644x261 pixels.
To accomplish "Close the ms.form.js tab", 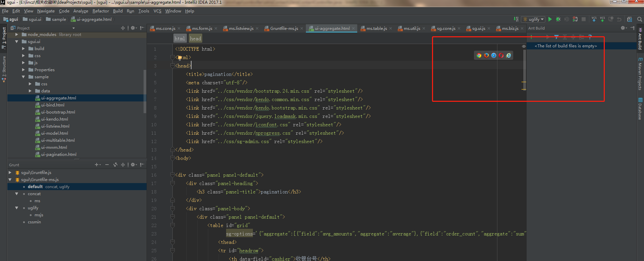I will 216,29.
